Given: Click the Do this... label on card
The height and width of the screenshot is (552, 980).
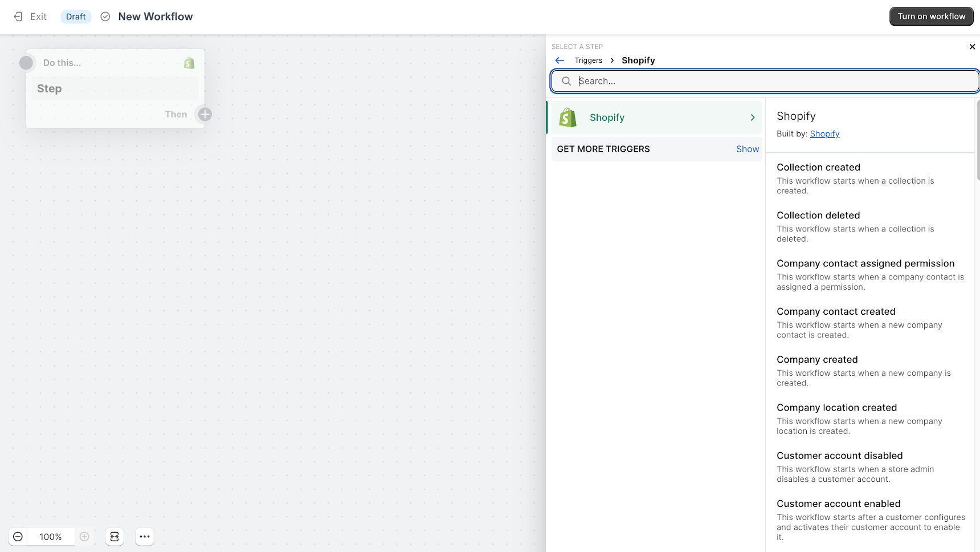Looking at the screenshot, I should (x=62, y=63).
